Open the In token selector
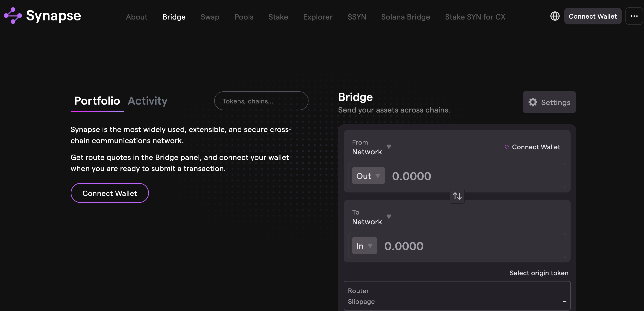Viewport: 644px width, 311px height. (x=364, y=246)
